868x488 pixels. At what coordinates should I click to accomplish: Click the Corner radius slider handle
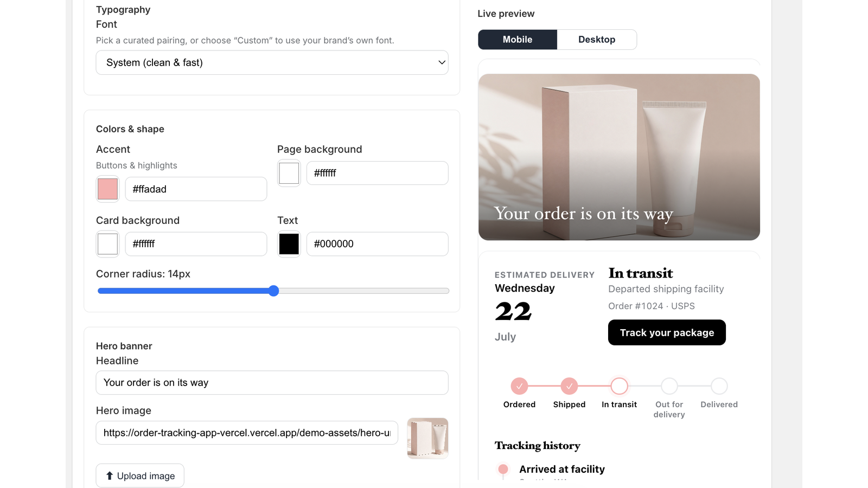click(274, 291)
